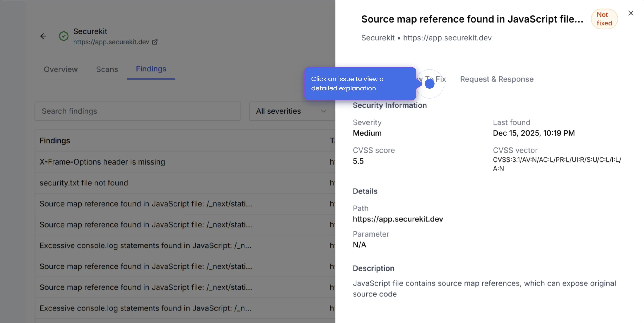Click the Findings column header

tap(55, 141)
